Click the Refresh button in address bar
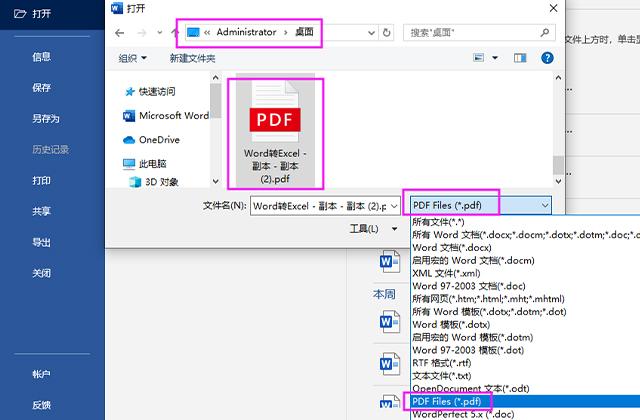This screenshot has width=640, height=420. [x=386, y=33]
